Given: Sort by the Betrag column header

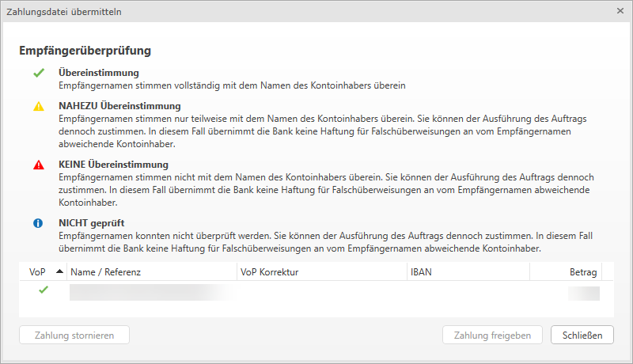Looking at the screenshot, I should click(x=582, y=271).
